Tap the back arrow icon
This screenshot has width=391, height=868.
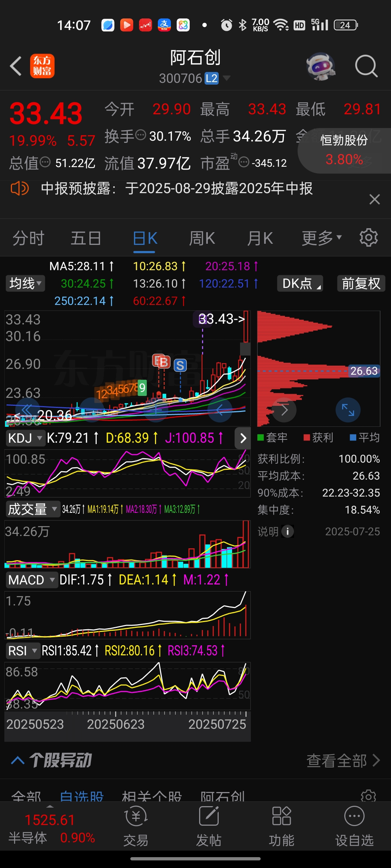tap(16, 66)
